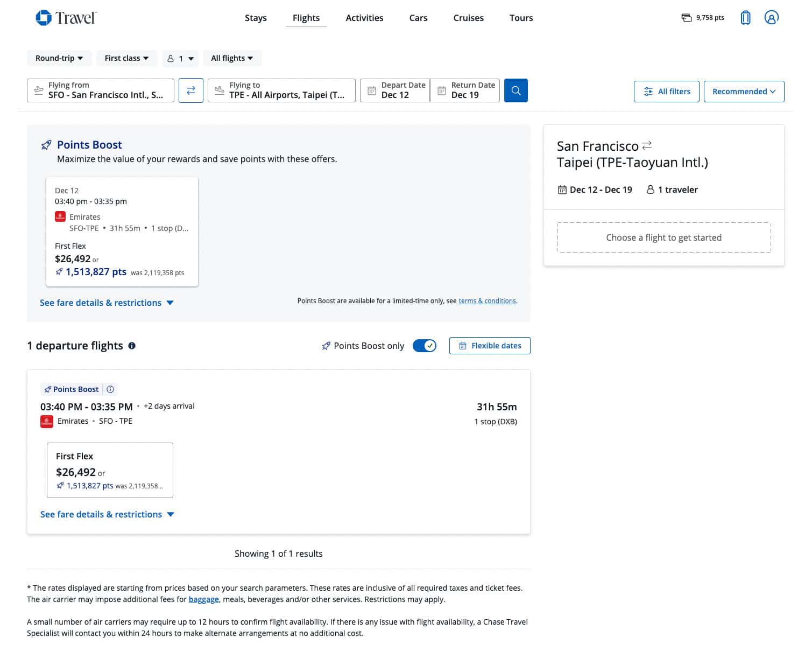Select the Flights tab
The image size is (812, 651).
coord(306,18)
